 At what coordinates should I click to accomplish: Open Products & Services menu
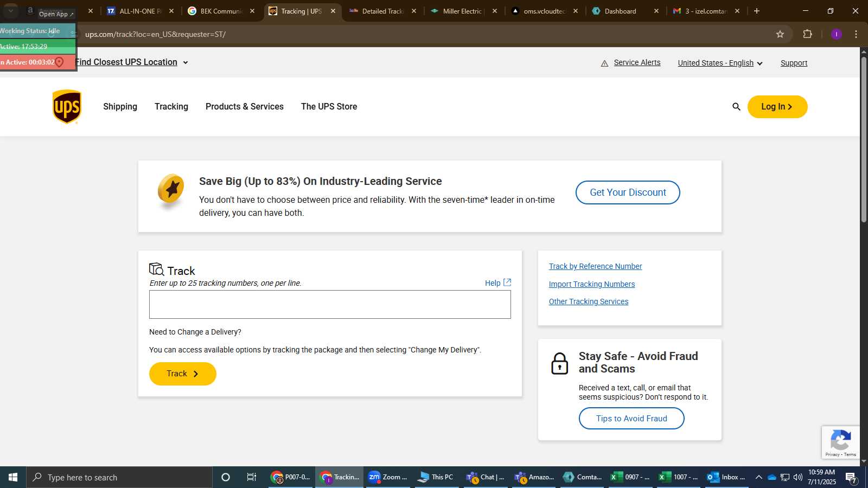coord(245,107)
